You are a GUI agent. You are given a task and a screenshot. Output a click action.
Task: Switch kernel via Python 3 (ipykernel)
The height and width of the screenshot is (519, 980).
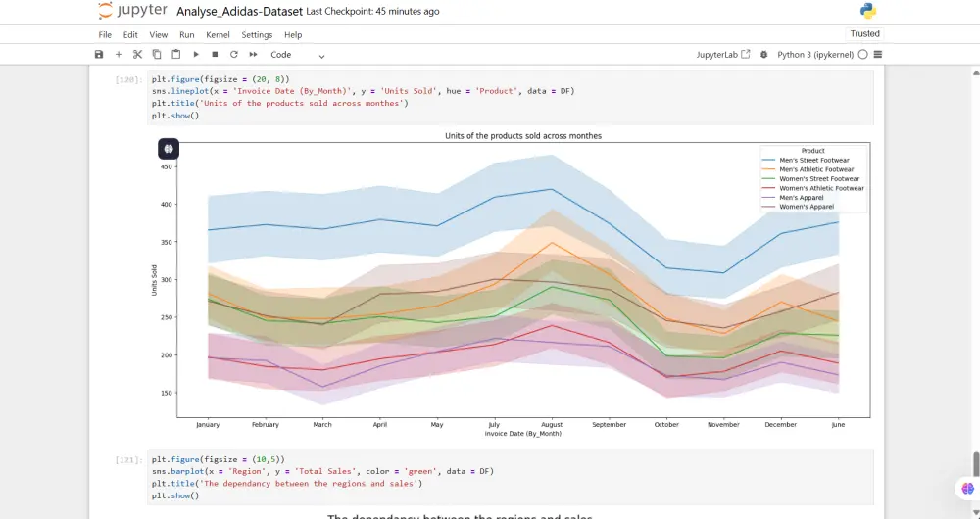pyautogui.click(x=815, y=55)
